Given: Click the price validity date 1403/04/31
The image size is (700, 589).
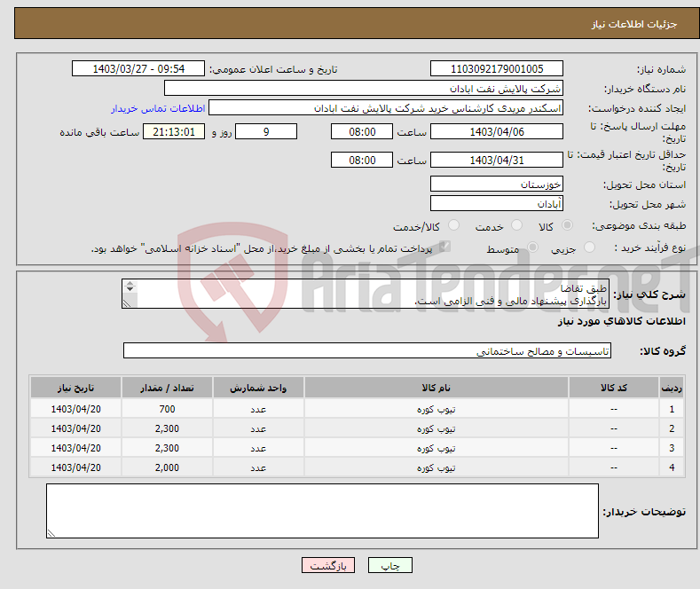Looking at the screenshot, I should click(497, 160).
